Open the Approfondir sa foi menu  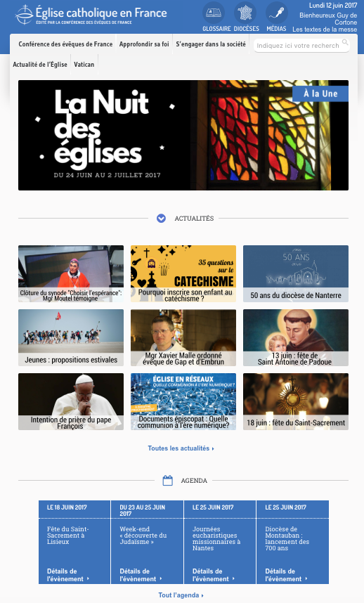point(144,44)
